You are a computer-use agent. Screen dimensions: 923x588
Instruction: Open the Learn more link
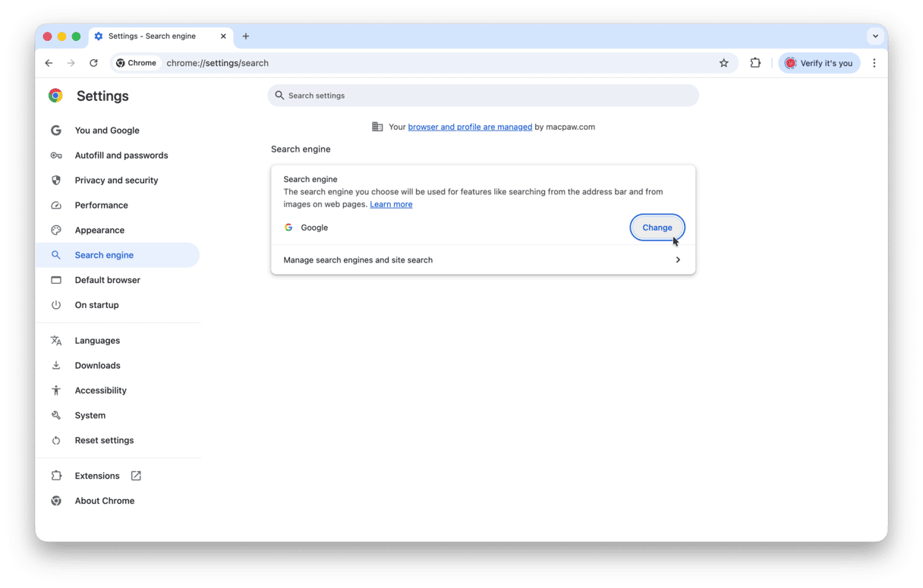391,204
